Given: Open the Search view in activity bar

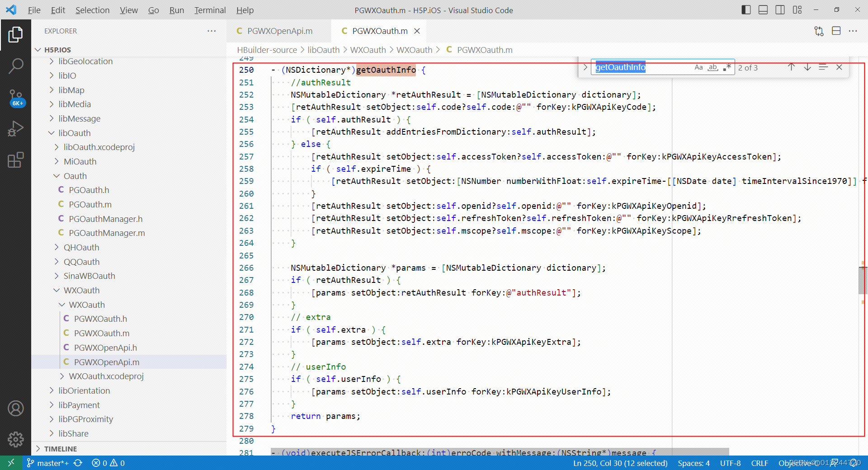Looking at the screenshot, I should point(15,66).
